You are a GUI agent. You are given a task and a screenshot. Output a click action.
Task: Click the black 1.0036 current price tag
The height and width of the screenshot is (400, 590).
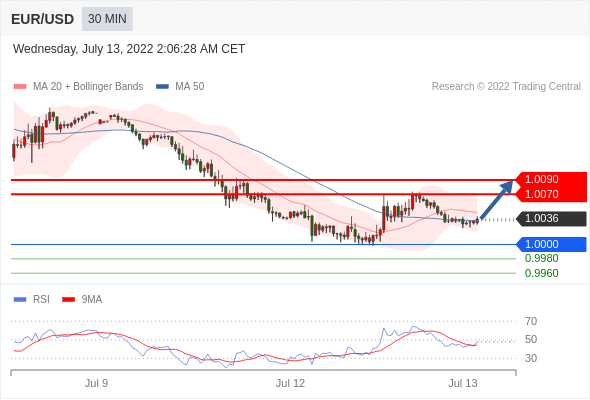click(x=551, y=218)
